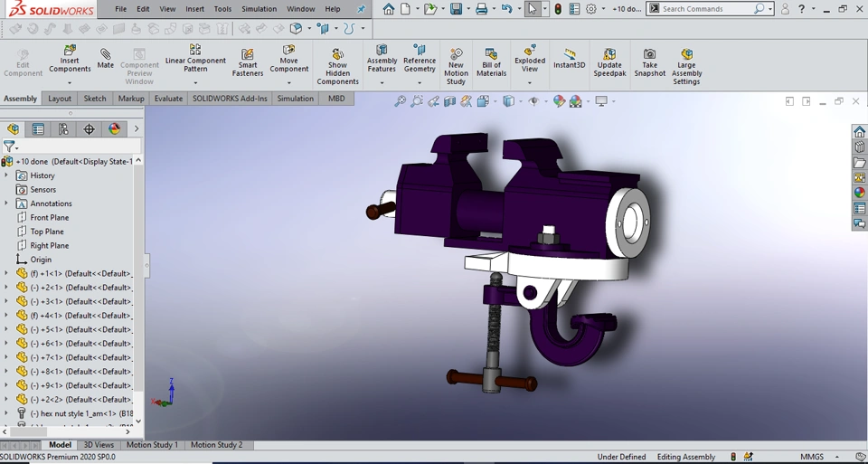Open the DisplayManager tab icon
Image resolution: width=868 pixels, height=464 pixels.
pos(114,129)
